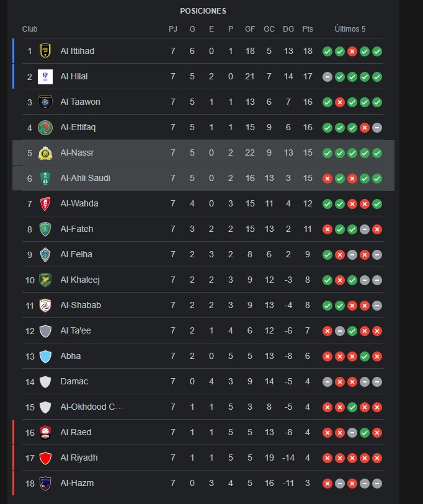This screenshot has height=504, width=423.
Task: Click Al Hilal's grey draw result icon
Action: point(327,77)
